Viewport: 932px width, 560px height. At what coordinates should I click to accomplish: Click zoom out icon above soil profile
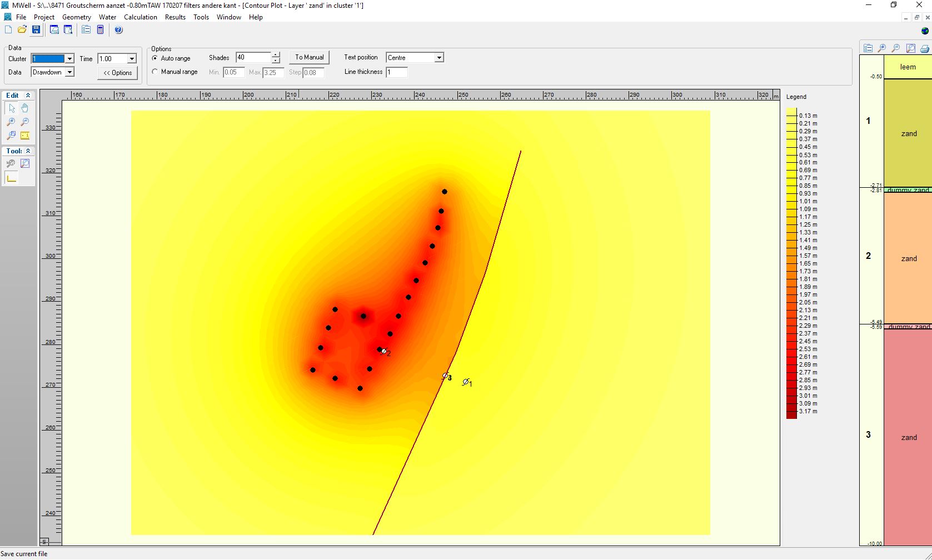[895, 49]
